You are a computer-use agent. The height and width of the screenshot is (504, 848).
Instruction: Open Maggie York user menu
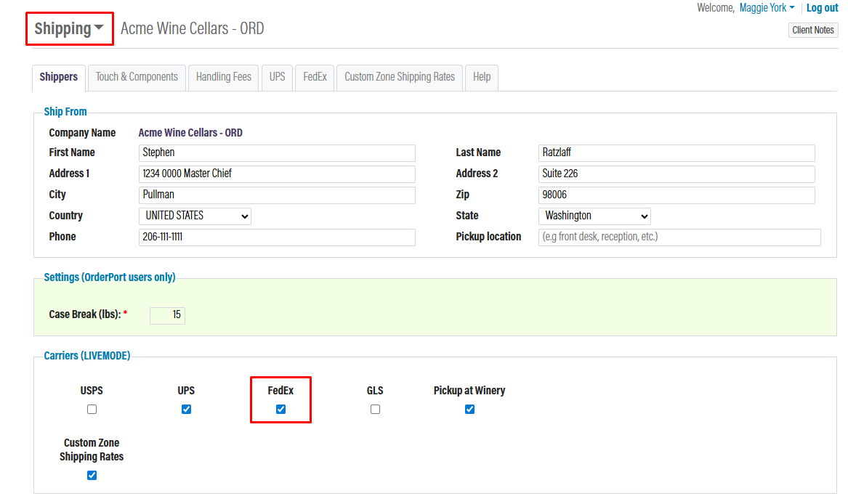pos(767,8)
